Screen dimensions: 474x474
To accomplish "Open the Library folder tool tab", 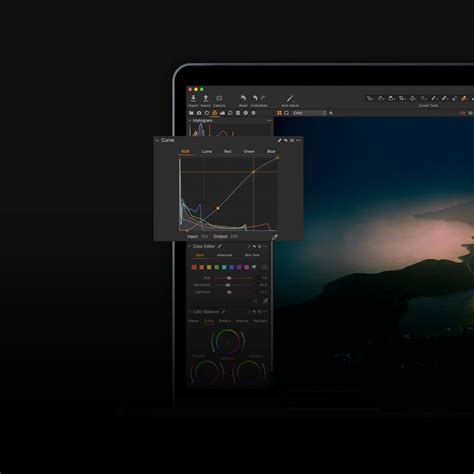I will 191,113.
